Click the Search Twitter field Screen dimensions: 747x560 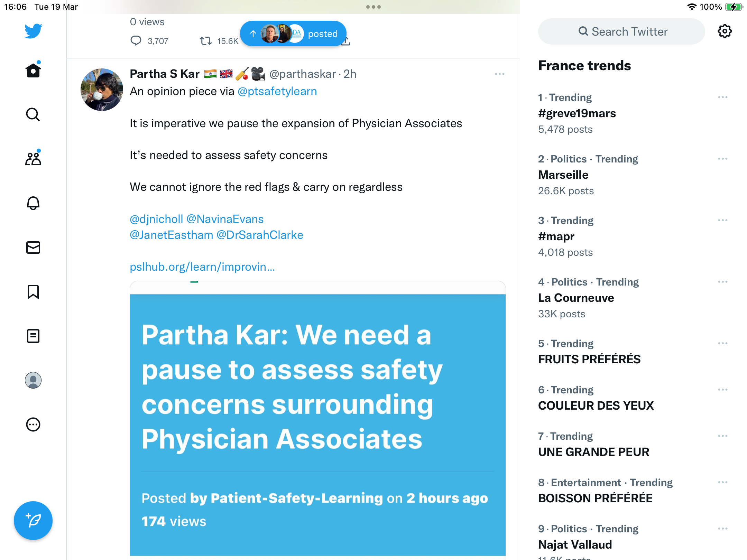621,31
